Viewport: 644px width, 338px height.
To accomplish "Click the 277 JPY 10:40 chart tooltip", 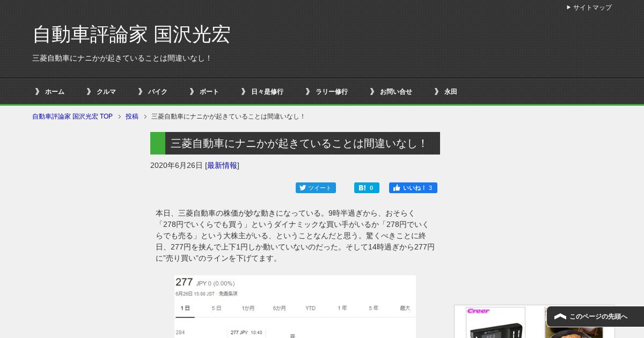I will (246, 333).
